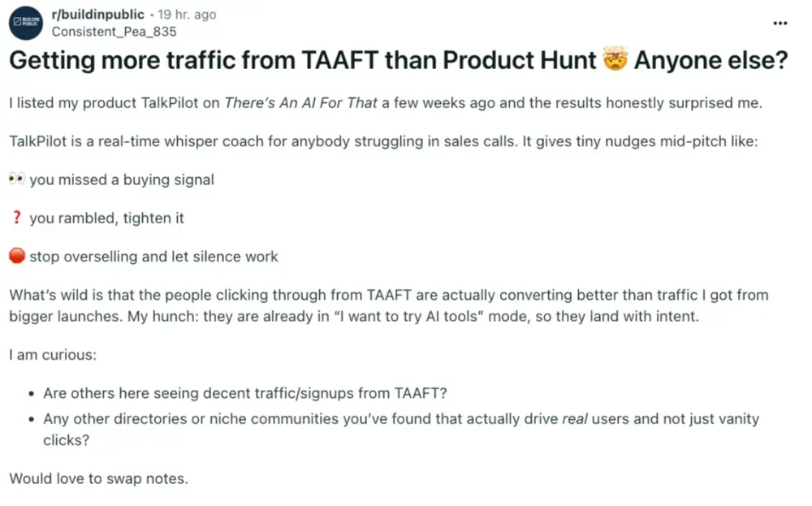Click the 'Would love to swap notes.' line
Image resolution: width=812 pixels, height=506 pixels.
98,478
